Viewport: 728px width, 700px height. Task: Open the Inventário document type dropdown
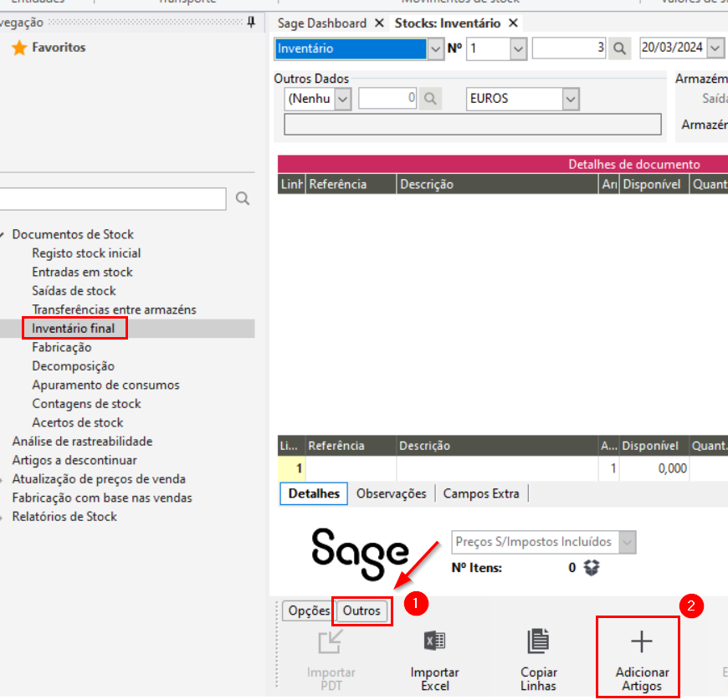click(x=435, y=49)
